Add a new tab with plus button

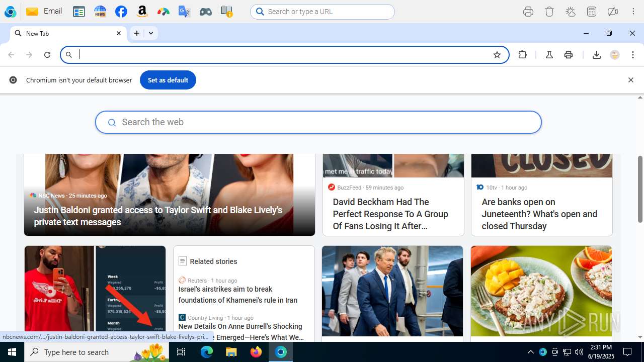point(137,33)
